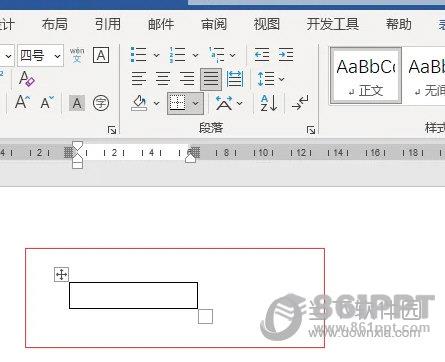Screen dimensions: 445x362
Task: Toggle center text alignment
Action: [x=163, y=79]
